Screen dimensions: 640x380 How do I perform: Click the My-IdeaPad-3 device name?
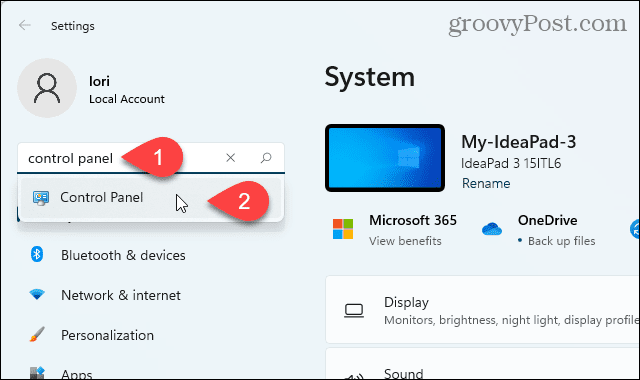tap(518, 142)
